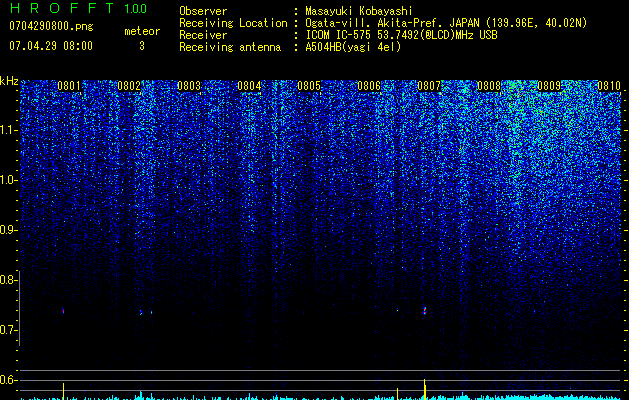
Task: Click the 0704290800.png filename
Action: click(x=51, y=27)
